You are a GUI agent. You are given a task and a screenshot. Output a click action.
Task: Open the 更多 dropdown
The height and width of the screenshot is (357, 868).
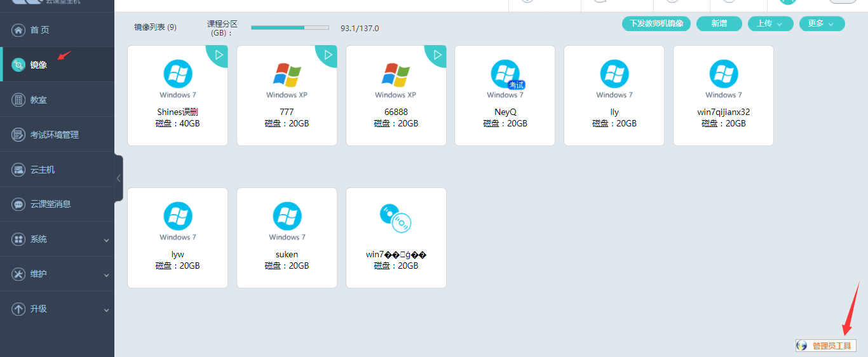(822, 24)
